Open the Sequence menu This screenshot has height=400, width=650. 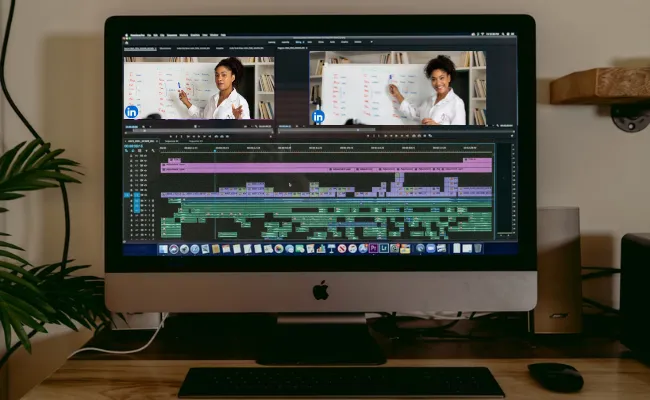click(x=172, y=35)
